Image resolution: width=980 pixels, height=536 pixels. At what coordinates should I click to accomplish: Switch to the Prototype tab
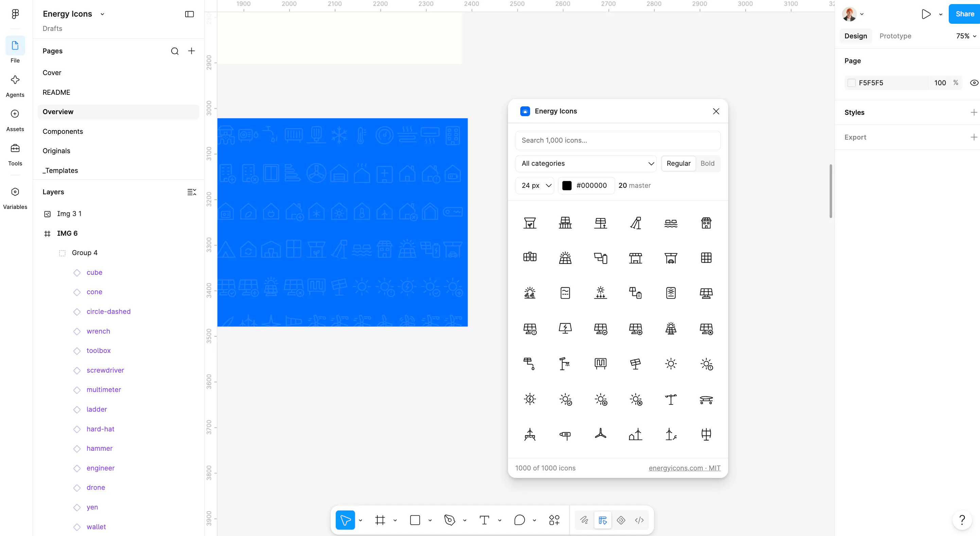tap(895, 36)
